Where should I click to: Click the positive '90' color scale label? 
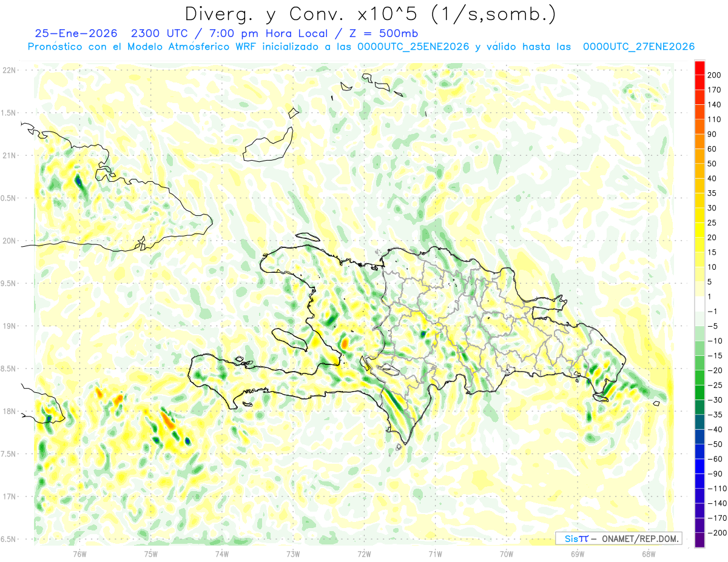pos(712,135)
